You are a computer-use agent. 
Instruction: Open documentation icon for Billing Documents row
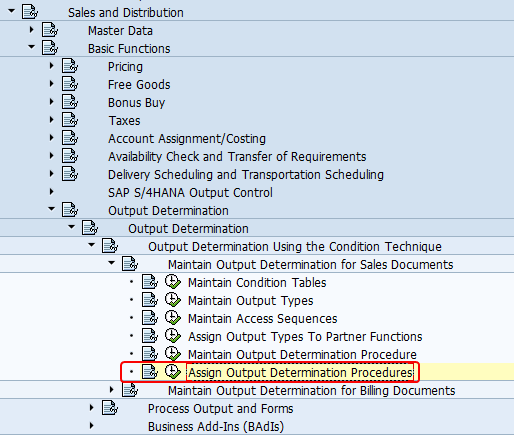(130, 390)
